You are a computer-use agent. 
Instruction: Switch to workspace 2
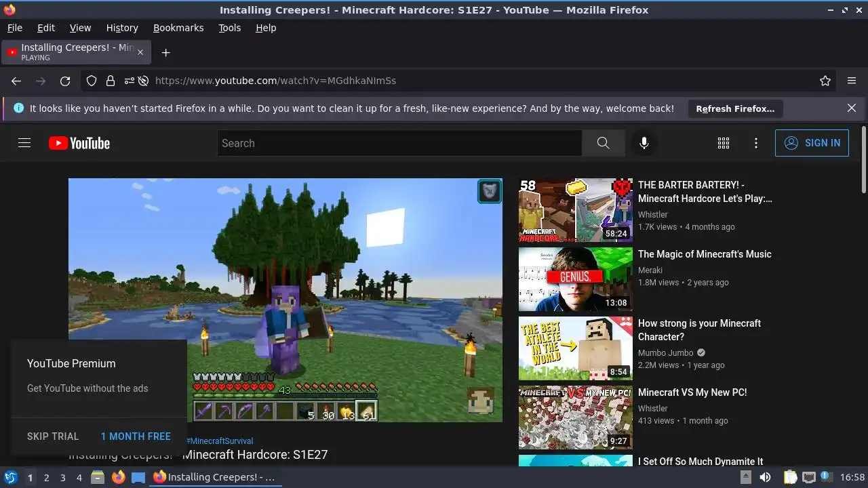pos(46,478)
